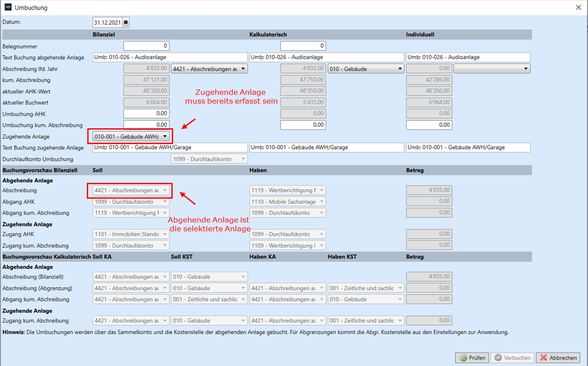Click the Bilanziel Umbuchung AHK amount field
Viewport: 588px width, 366px height.
pos(146,113)
